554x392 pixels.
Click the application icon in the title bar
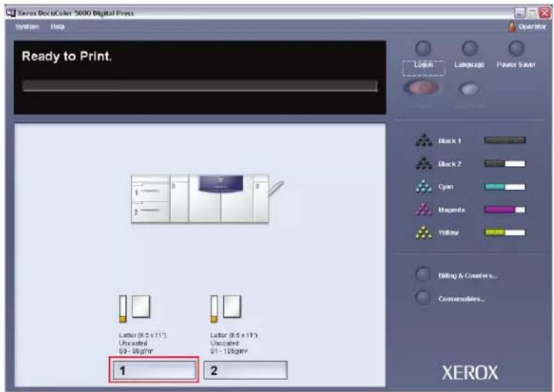tap(11, 13)
